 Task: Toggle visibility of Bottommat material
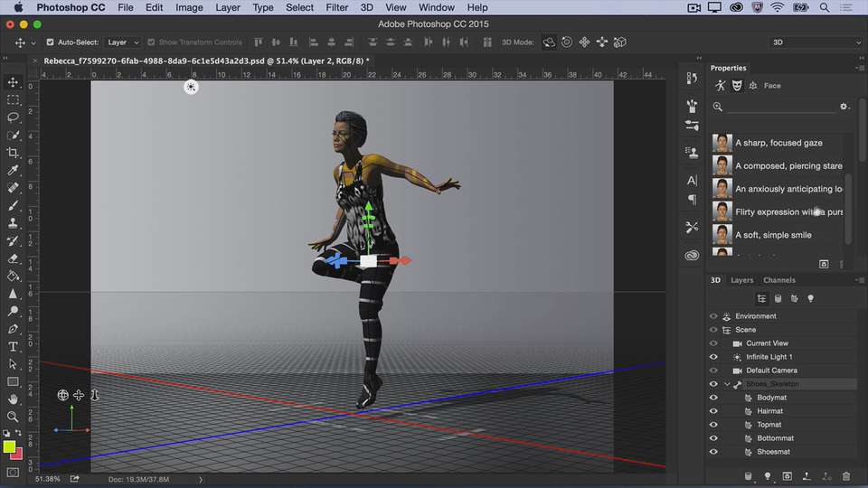click(713, 438)
